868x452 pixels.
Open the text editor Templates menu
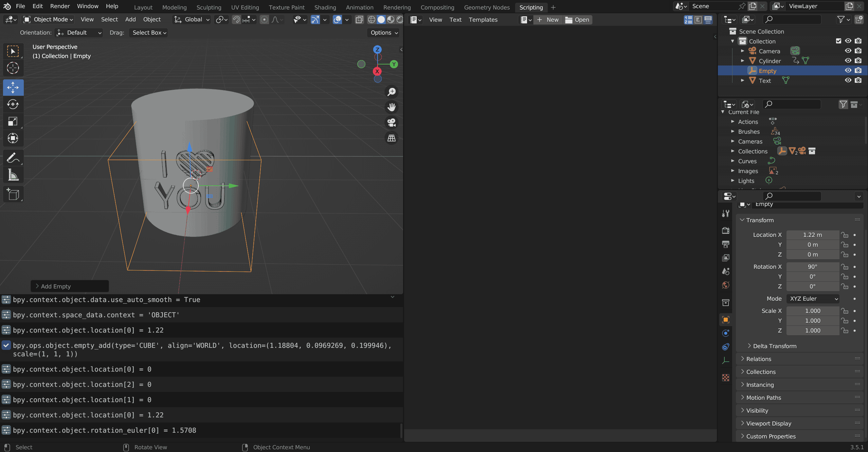coord(483,20)
